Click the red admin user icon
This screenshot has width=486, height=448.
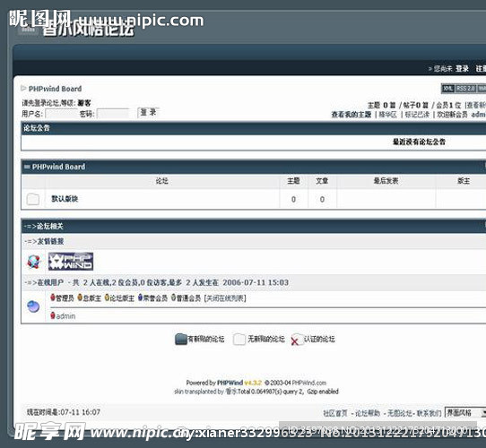point(53,315)
